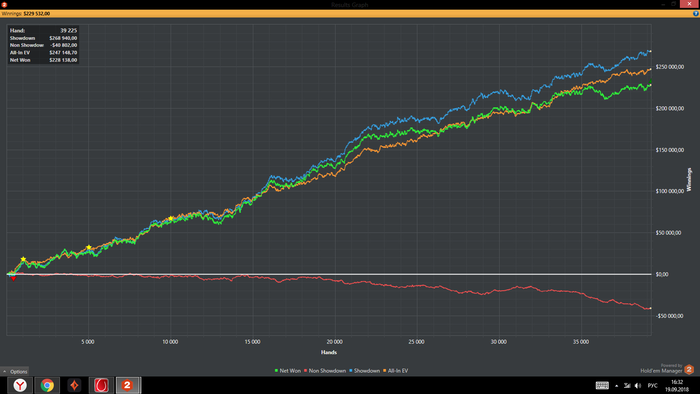Launch Google Chrome from the taskbar
The image size is (700, 394).
tap(47, 385)
